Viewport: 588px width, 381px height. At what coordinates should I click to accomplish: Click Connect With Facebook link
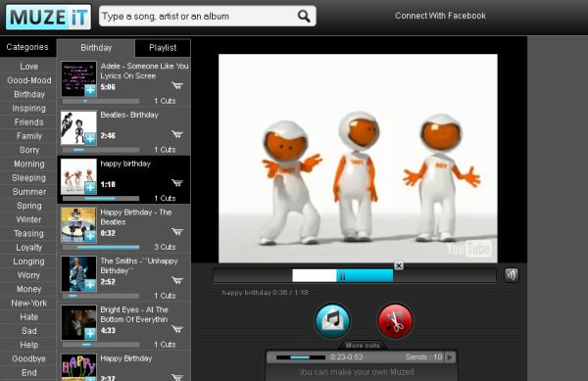(440, 16)
